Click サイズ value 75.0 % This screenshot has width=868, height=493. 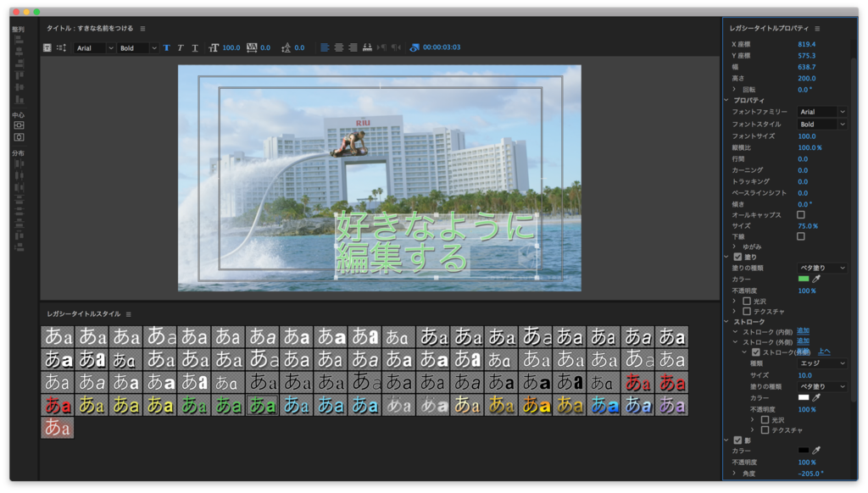(808, 226)
